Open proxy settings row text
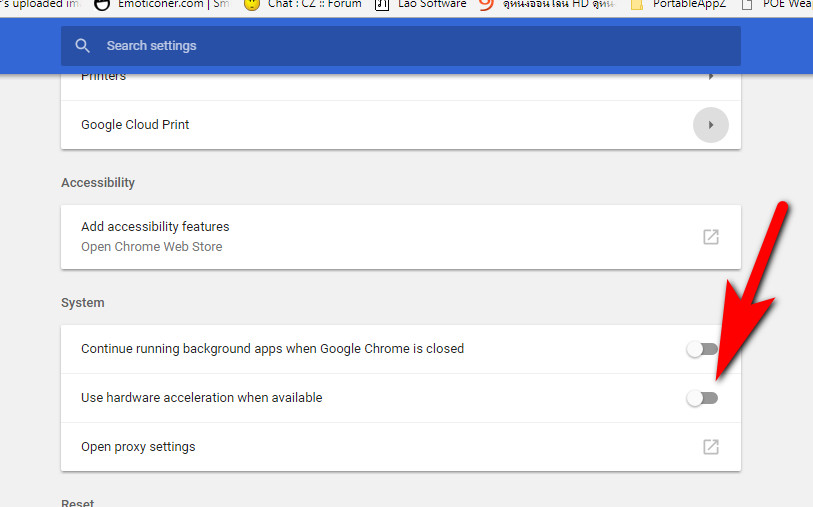 point(138,447)
